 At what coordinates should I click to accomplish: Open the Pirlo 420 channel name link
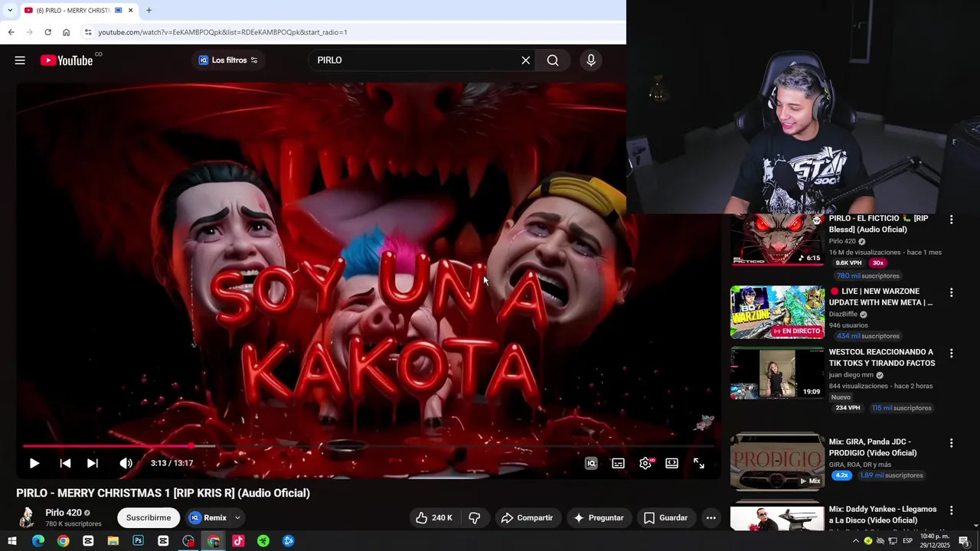click(x=64, y=513)
